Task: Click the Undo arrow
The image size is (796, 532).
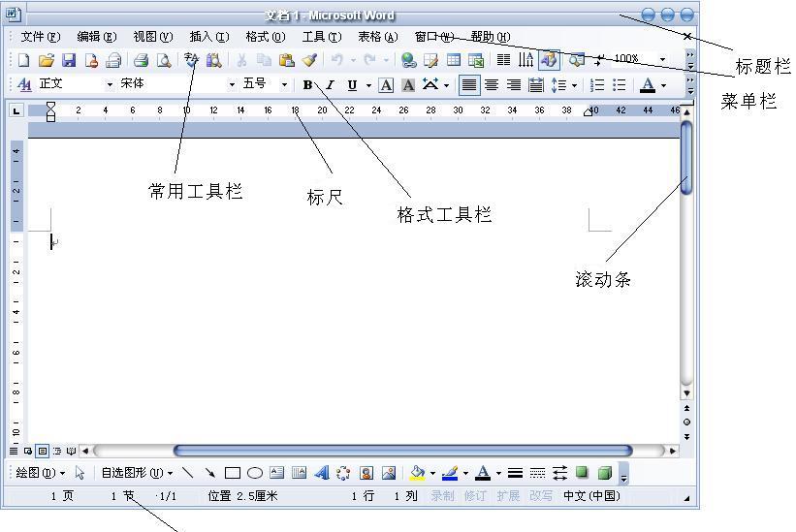Action: (x=336, y=60)
